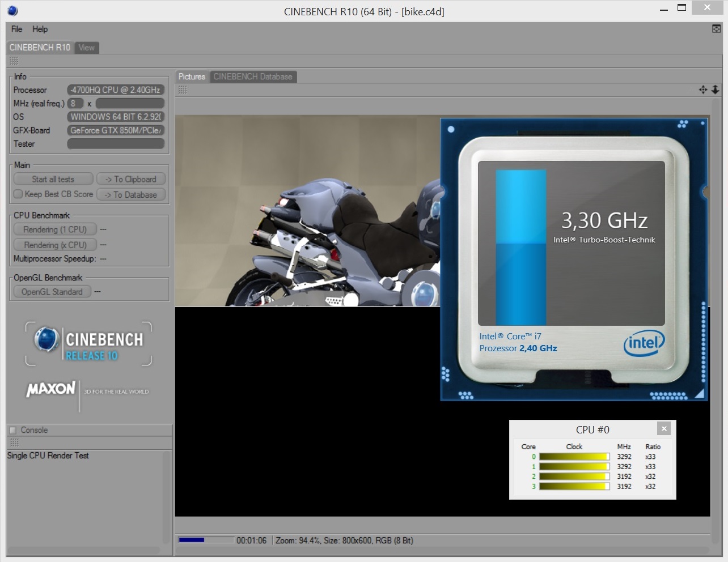Viewport: 728px width, 562px height.
Task: Open the File menu
Action: point(16,29)
